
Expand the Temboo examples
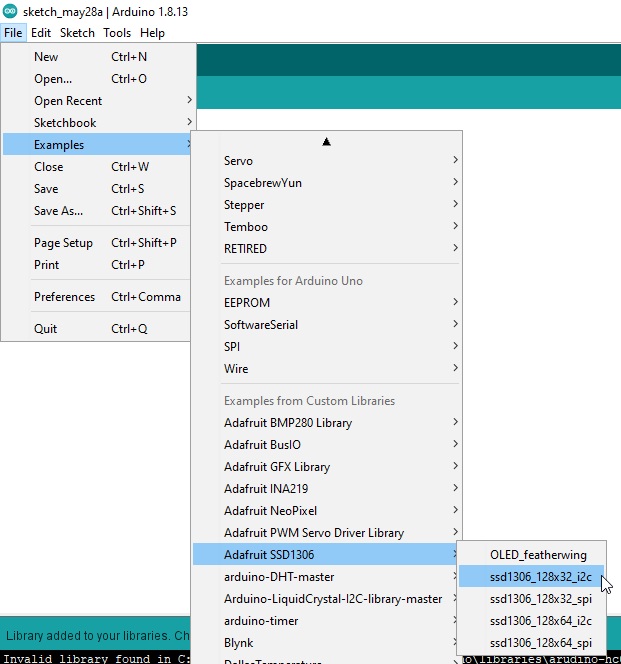click(x=327, y=227)
